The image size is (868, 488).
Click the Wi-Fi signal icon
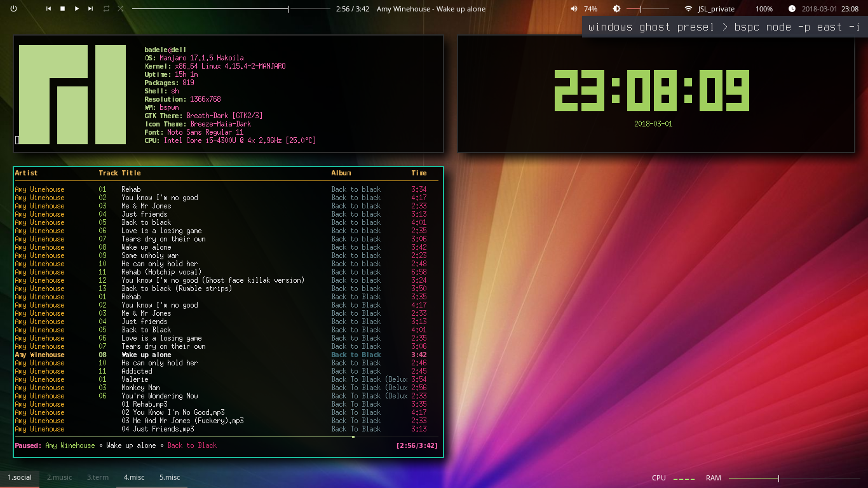688,9
